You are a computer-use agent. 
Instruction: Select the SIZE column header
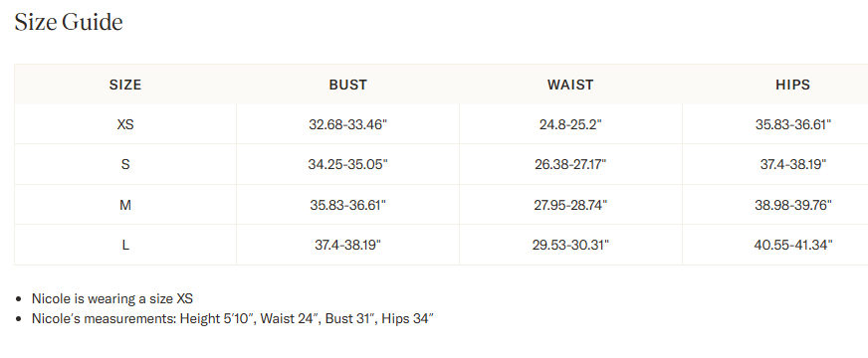pos(125,85)
